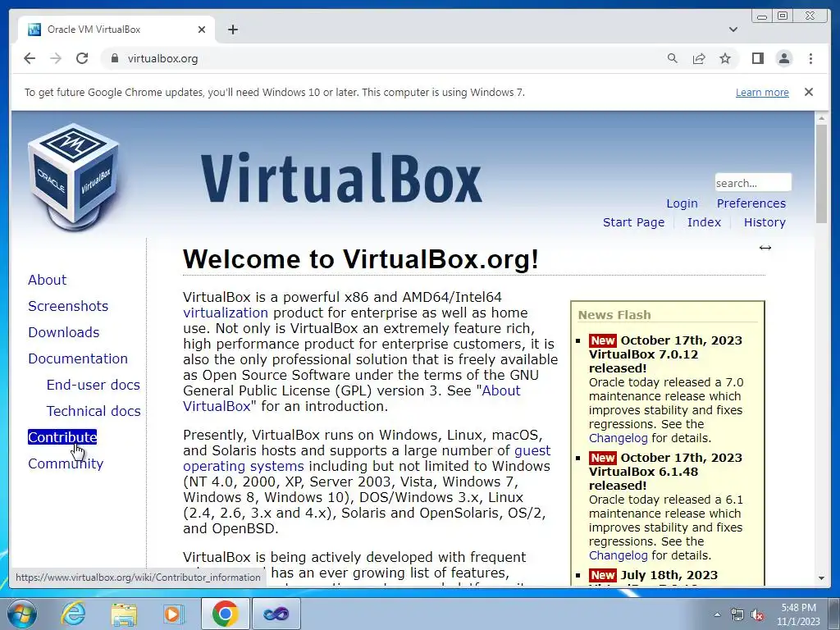840x630 pixels.
Task: Click the News Flash heading
Action: pyautogui.click(x=614, y=315)
